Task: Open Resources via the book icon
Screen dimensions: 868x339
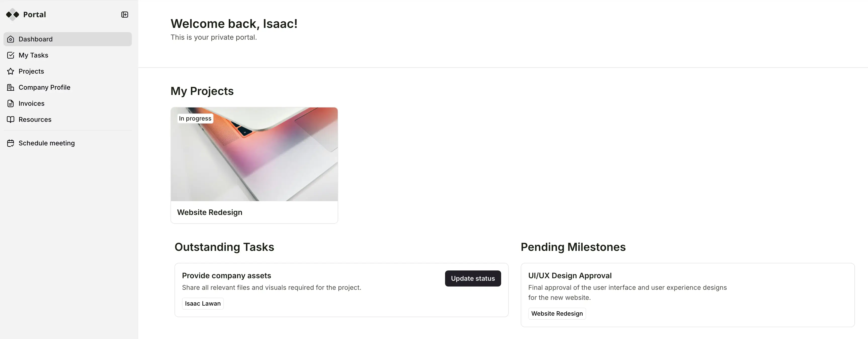Action: click(11, 119)
